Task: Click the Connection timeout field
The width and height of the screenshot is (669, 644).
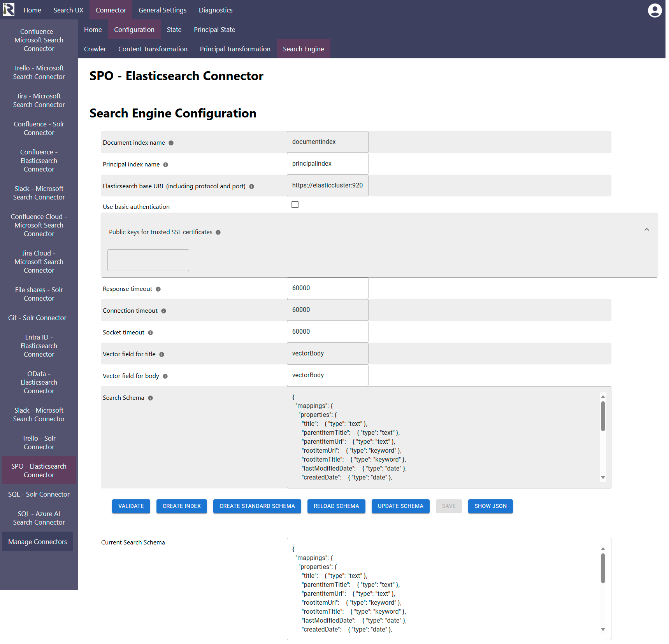Action: (328, 310)
